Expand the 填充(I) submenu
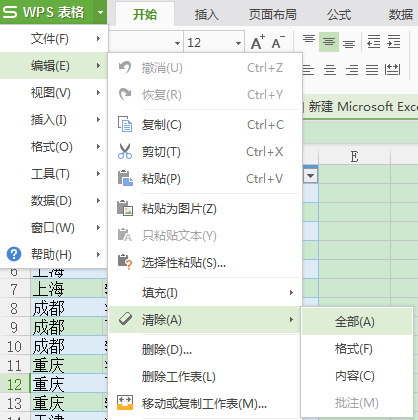Image resolution: width=418 pixels, height=420 pixels. tap(205, 293)
